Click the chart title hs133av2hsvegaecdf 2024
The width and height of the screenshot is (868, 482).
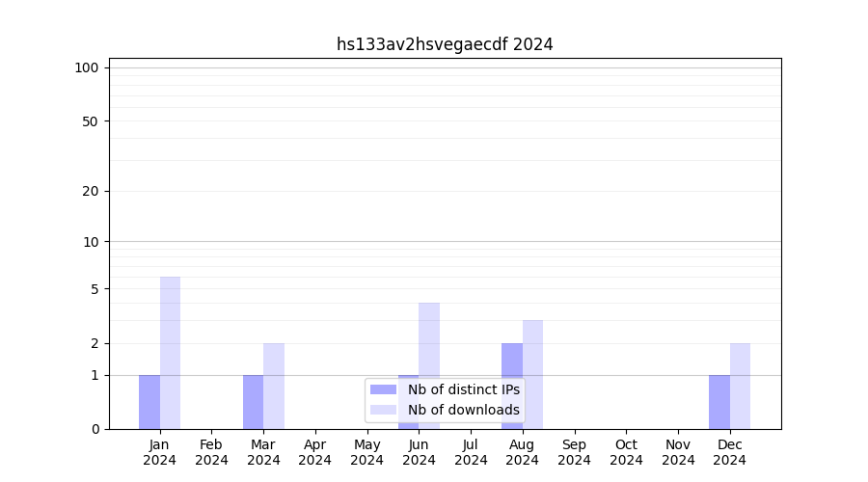tap(445, 44)
